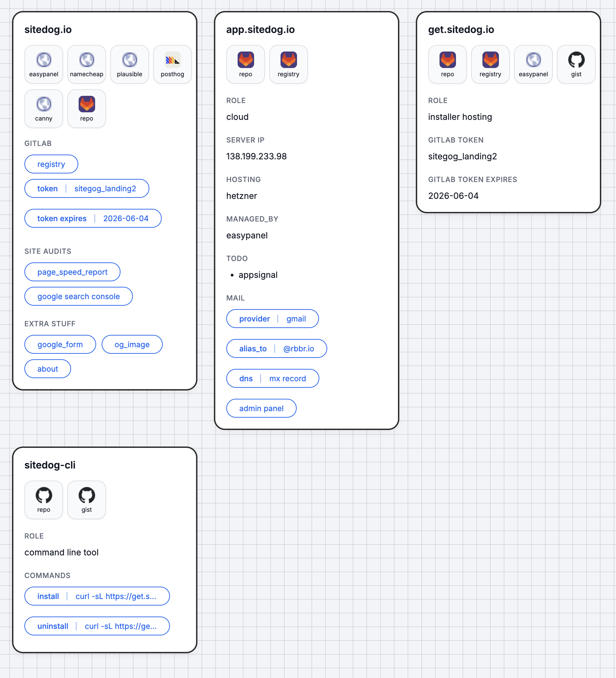This screenshot has height=678, width=616.
Task: Open canny globe icon tile
Action: (x=44, y=109)
